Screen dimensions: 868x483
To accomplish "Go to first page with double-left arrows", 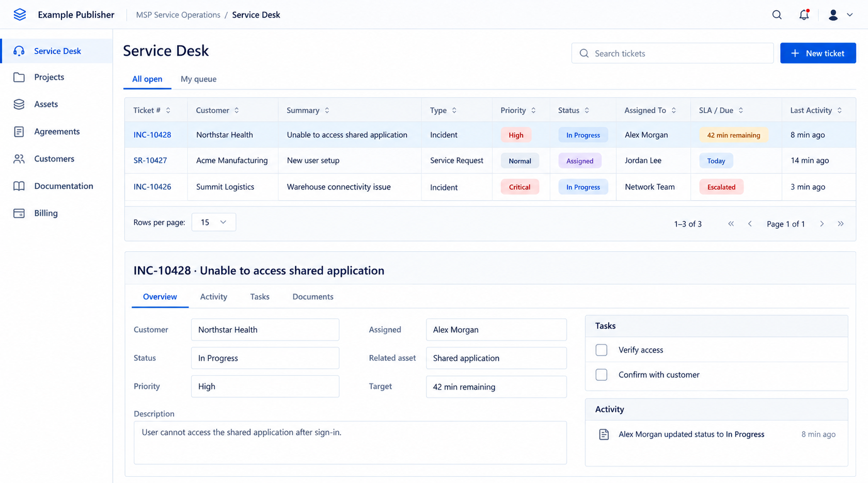I will [731, 224].
